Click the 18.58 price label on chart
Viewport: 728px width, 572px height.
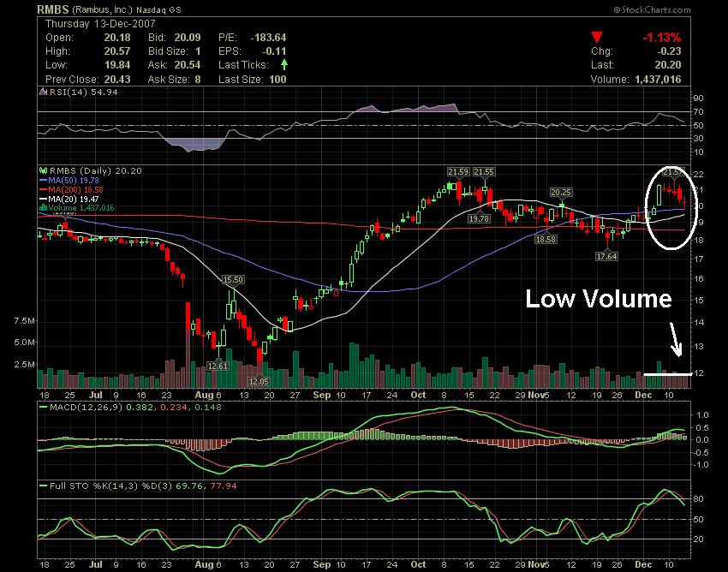(546, 240)
